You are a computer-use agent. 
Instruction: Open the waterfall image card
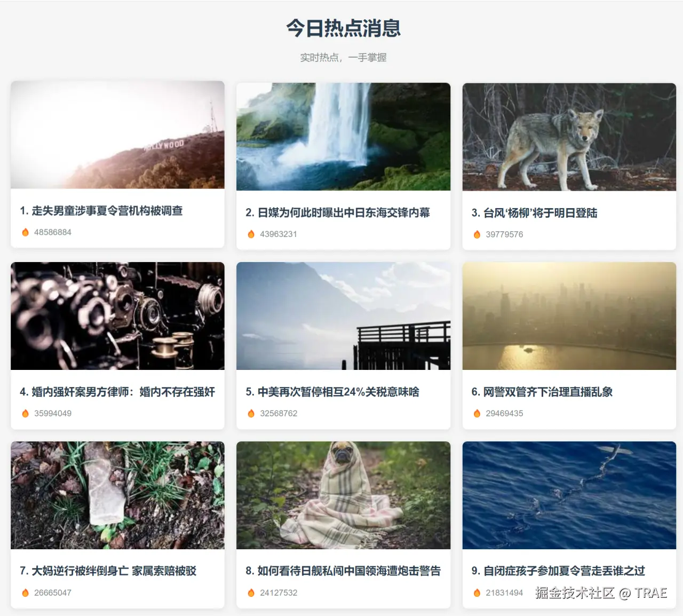pos(343,137)
